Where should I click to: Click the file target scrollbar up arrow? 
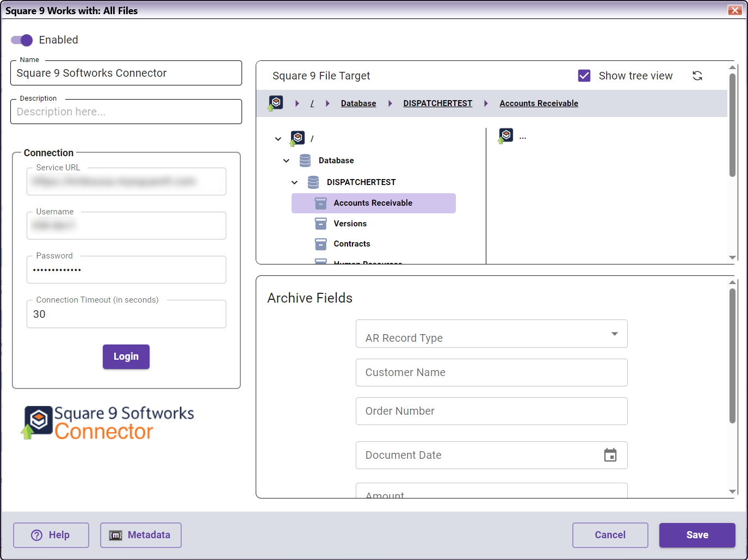[732, 67]
